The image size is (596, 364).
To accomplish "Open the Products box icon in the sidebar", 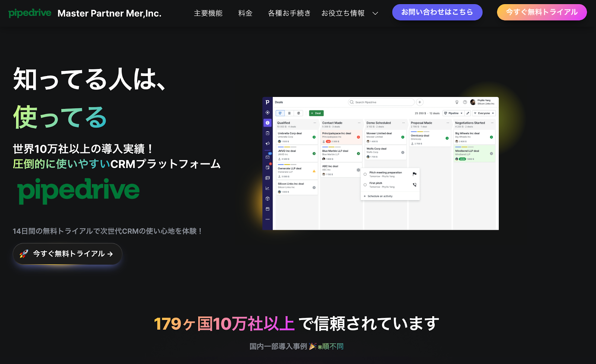I will point(267,199).
